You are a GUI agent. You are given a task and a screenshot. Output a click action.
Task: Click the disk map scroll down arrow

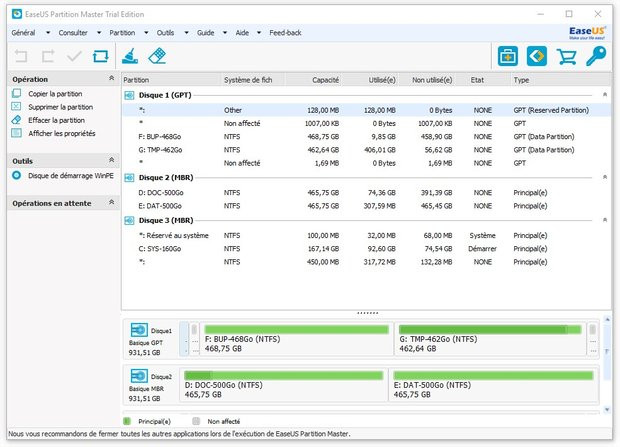point(607,410)
